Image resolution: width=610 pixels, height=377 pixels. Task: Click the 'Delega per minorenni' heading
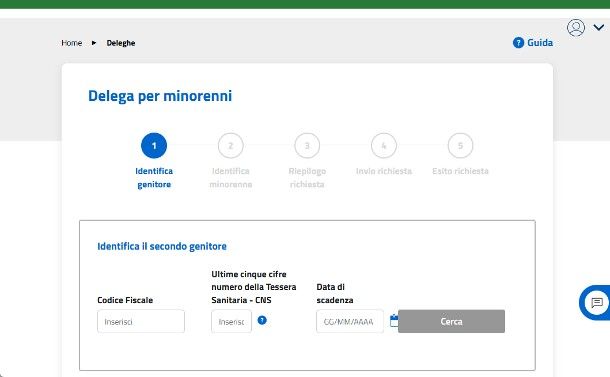160,96
